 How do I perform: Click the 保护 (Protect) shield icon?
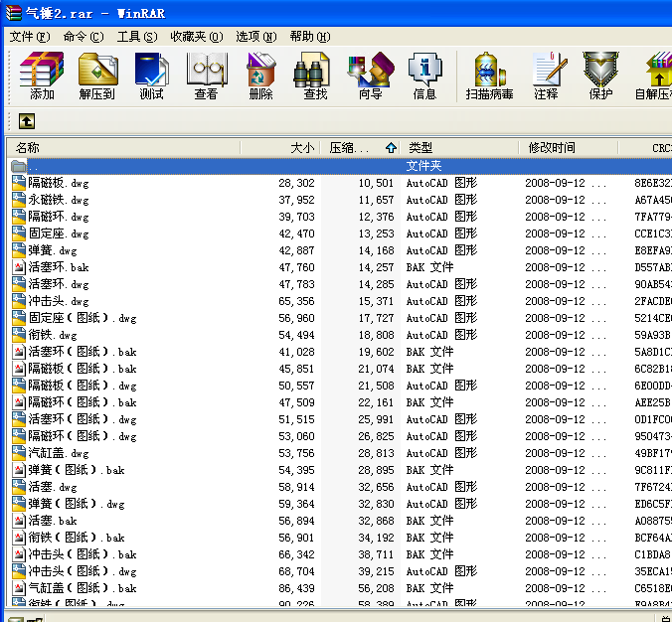600,76
